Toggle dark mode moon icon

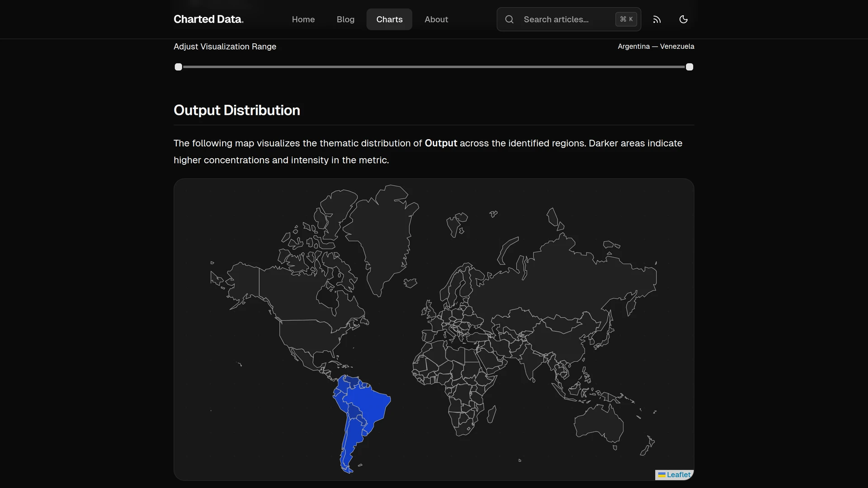(683, 19)
